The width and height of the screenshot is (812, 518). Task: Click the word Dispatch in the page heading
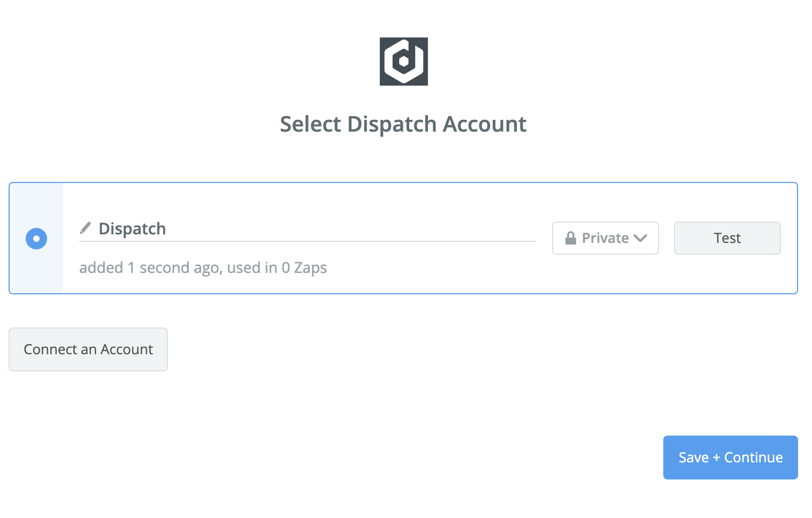[392, 124]
